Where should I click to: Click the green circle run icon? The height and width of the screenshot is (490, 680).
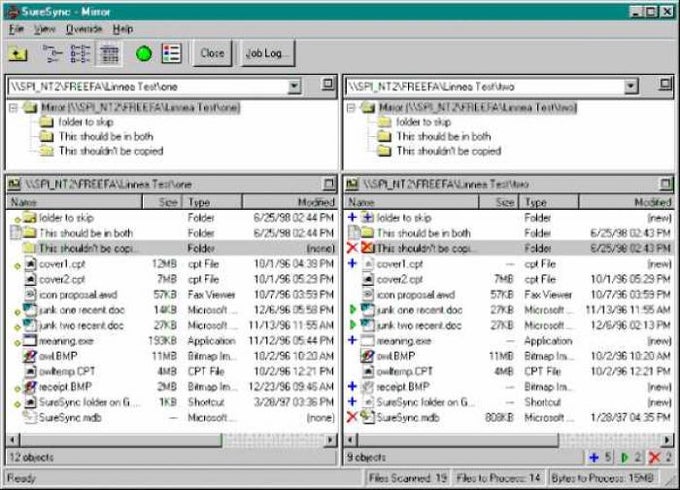[144, 54]
